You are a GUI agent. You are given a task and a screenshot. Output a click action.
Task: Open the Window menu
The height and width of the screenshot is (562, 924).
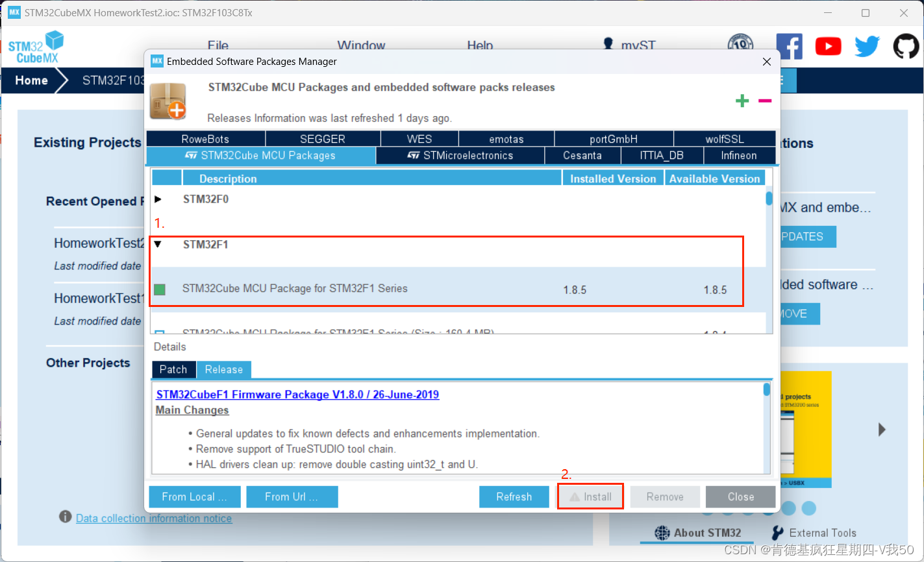(x=361, y=45)
